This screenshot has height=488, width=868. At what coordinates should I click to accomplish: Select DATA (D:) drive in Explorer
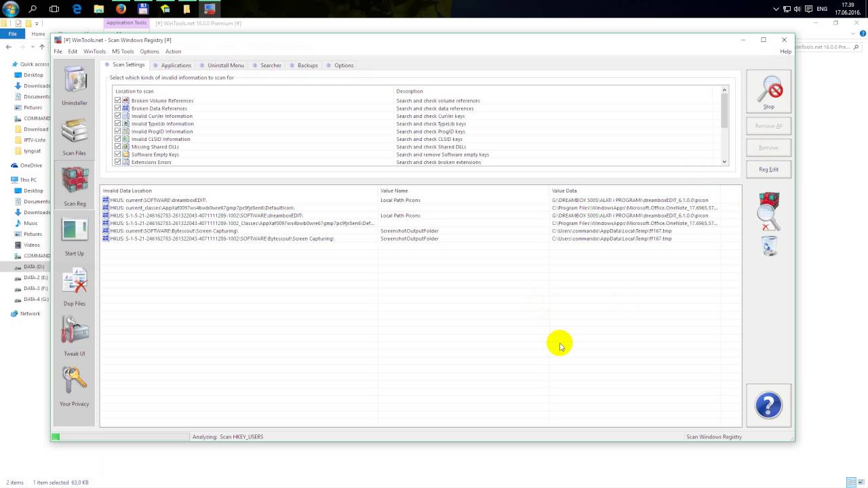click(33, 266)
